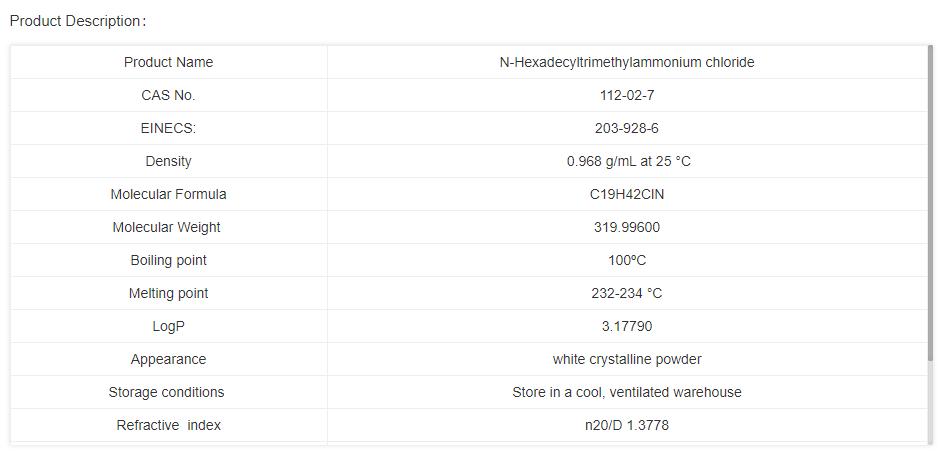The image size is (940, 454).
Task: Click the Melting point value 232-234 °C
Action: point(626,293)
